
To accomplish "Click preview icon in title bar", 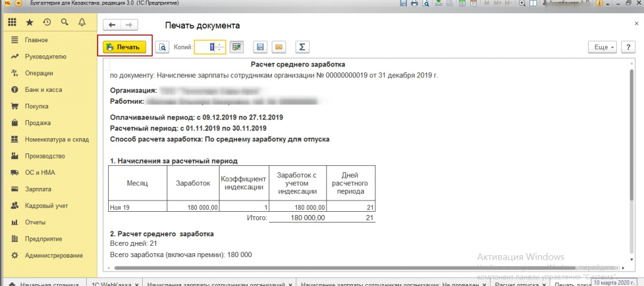I will [426, 3].
